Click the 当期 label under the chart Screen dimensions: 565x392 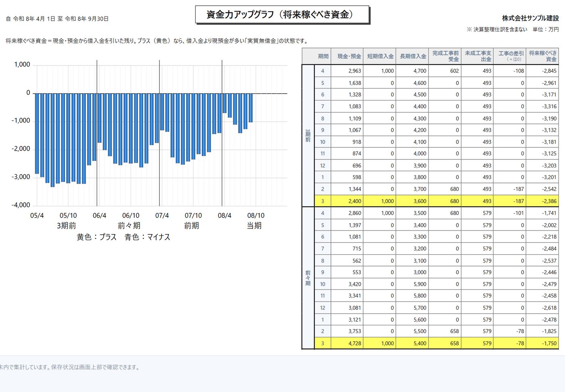click(x=254, y=226)
